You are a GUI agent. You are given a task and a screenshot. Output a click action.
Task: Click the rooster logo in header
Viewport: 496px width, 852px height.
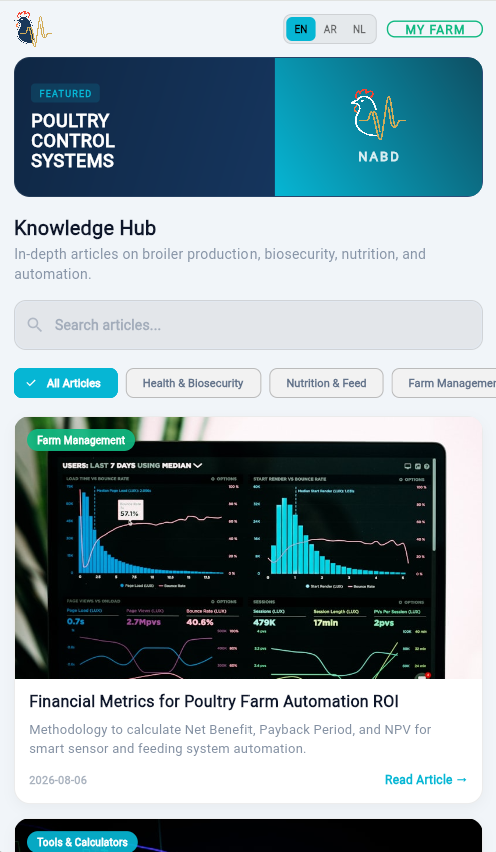[x=33, y=29]
